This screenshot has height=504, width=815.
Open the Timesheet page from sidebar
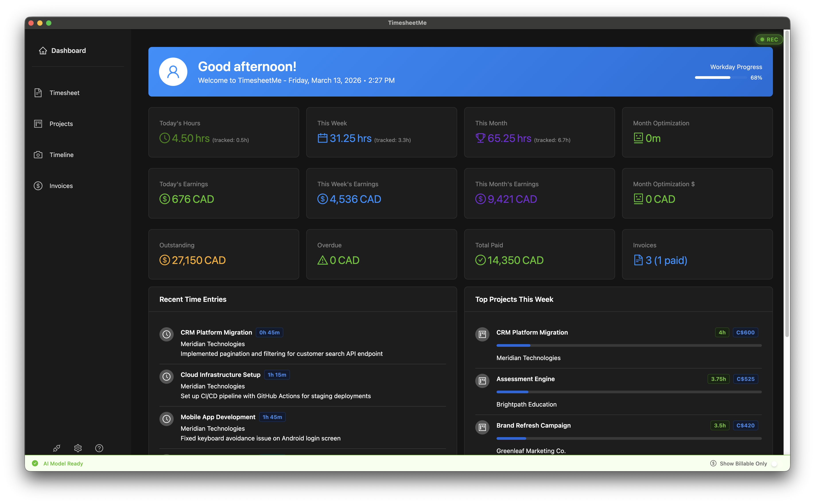click(64, 93)
